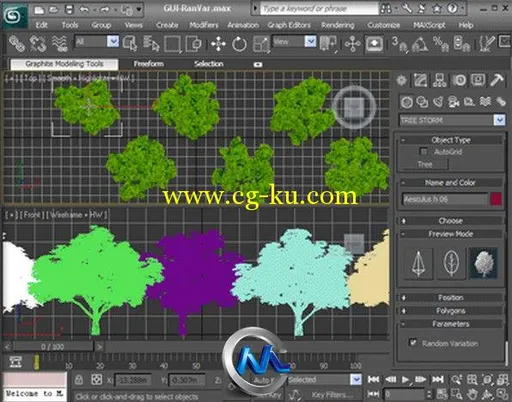Choose the Rectangular Selection Region tool
The width and height of the screenshot is (512, 402).
coord(173,43)
